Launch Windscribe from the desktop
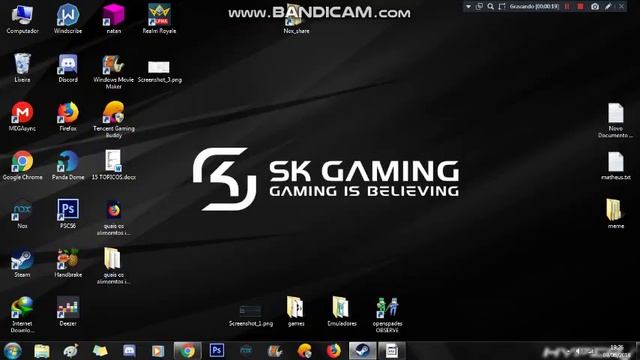640x360 pixels. click(68, 19)
